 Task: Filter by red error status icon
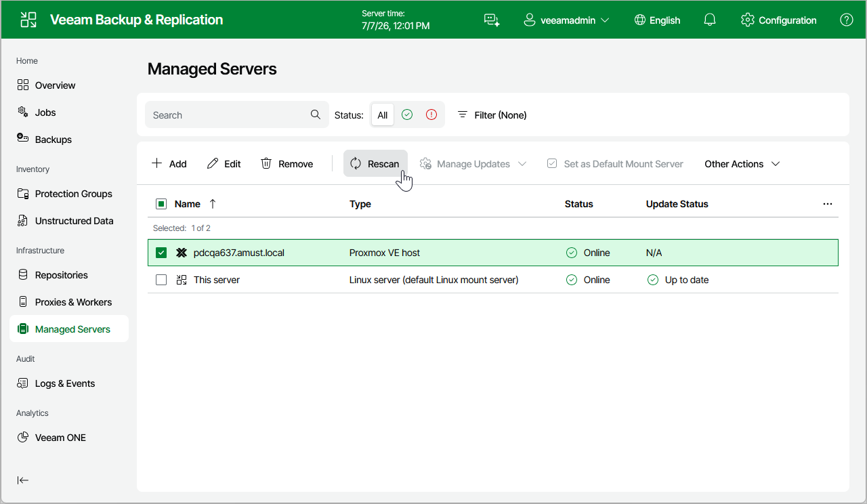[x=431, y=115]
